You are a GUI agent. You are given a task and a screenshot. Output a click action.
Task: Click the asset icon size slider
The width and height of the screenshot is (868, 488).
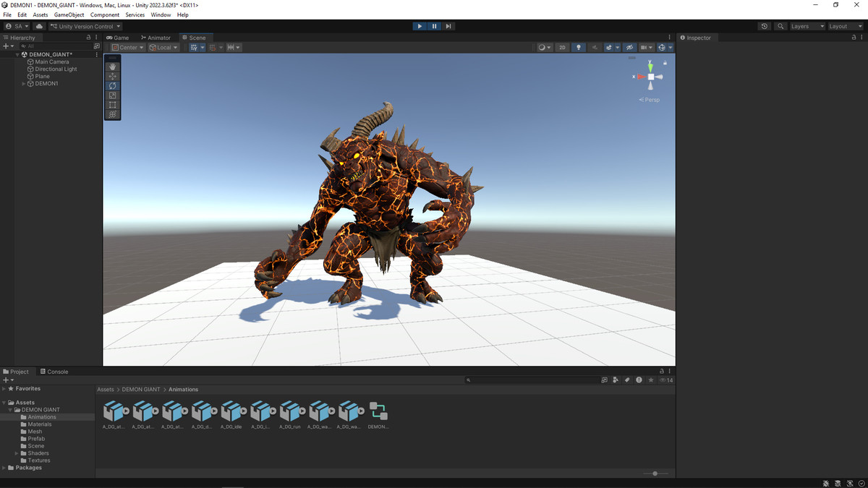tap(655, 474)
